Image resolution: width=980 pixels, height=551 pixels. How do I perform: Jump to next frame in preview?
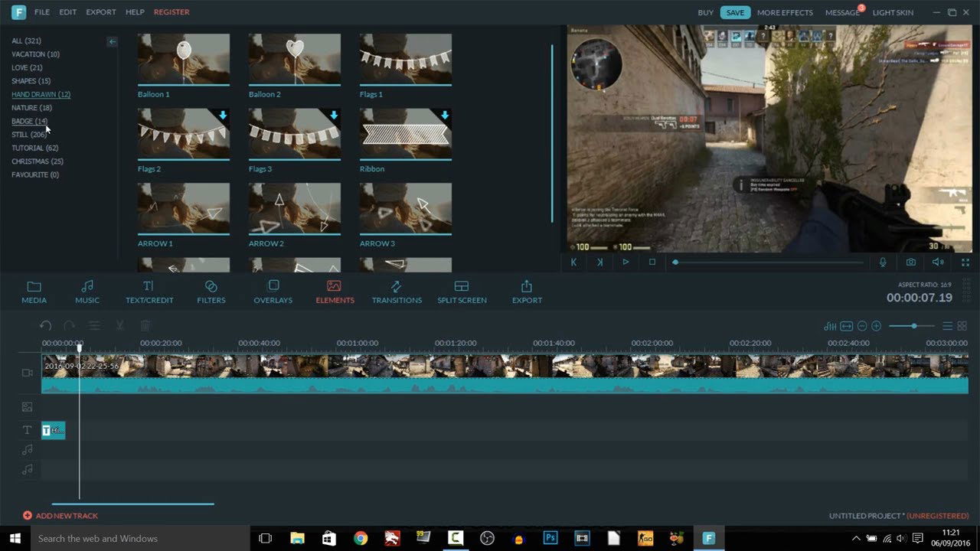pos(599,262)
